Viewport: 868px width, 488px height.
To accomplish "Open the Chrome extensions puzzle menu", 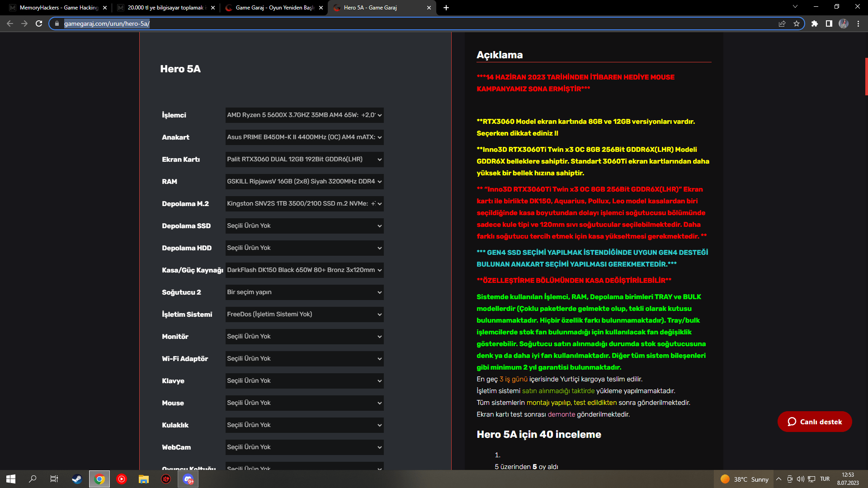I will 815,23.
